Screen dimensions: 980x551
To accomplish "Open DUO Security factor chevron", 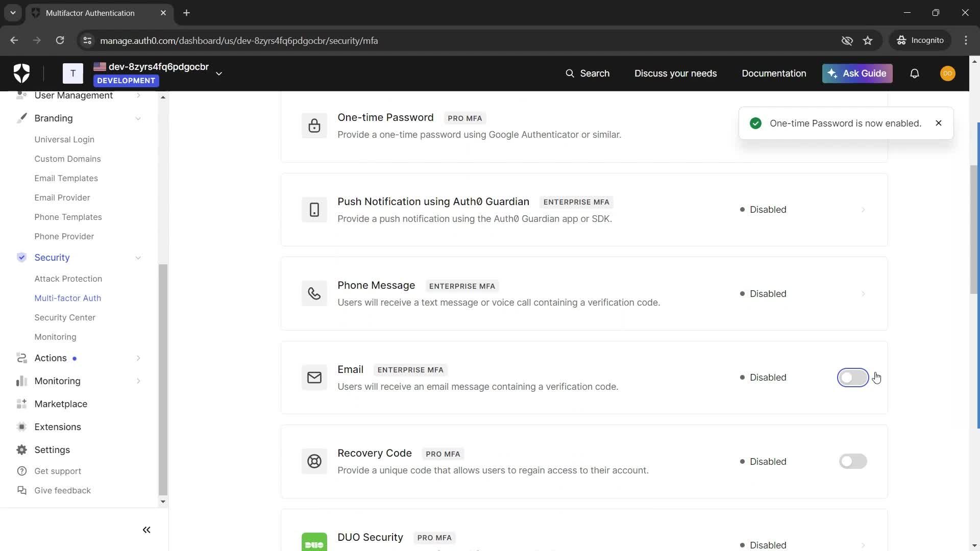I will pyautogui.click(x=863, y=545).
